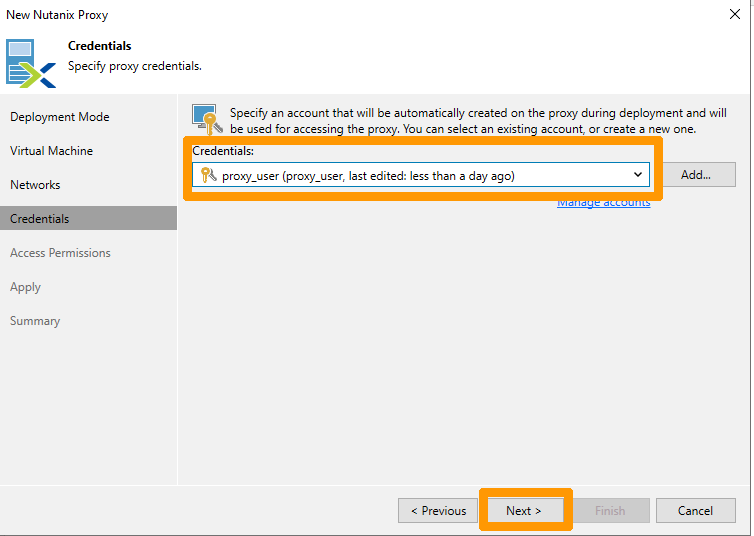Go to the Access Permissions step

(x=60, y=253)
